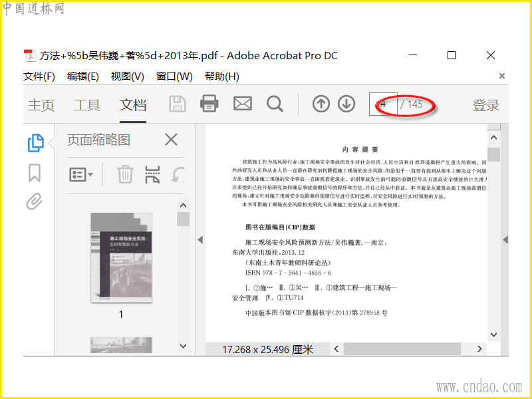The image size is (532, 399).
Task: Rotate page counterclockwise icon
Action: pos(178,174)
